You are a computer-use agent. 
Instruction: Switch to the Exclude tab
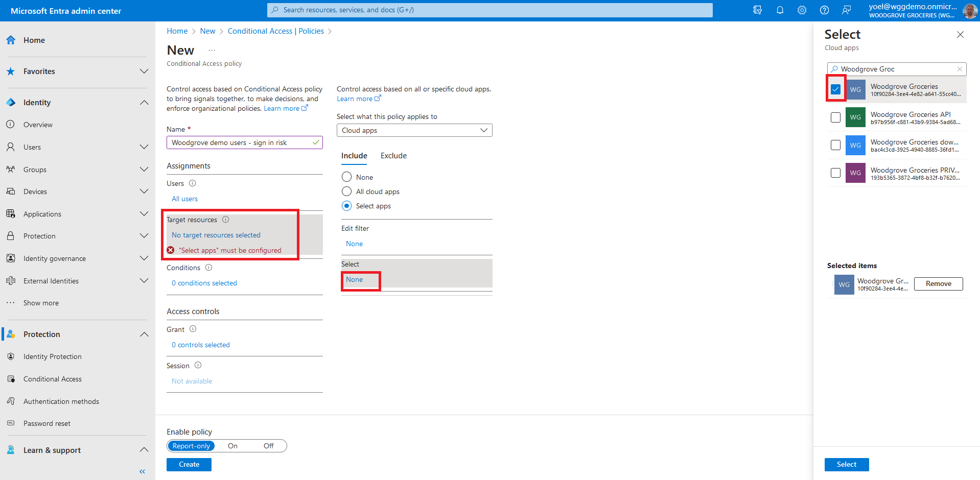click(393, 156)
